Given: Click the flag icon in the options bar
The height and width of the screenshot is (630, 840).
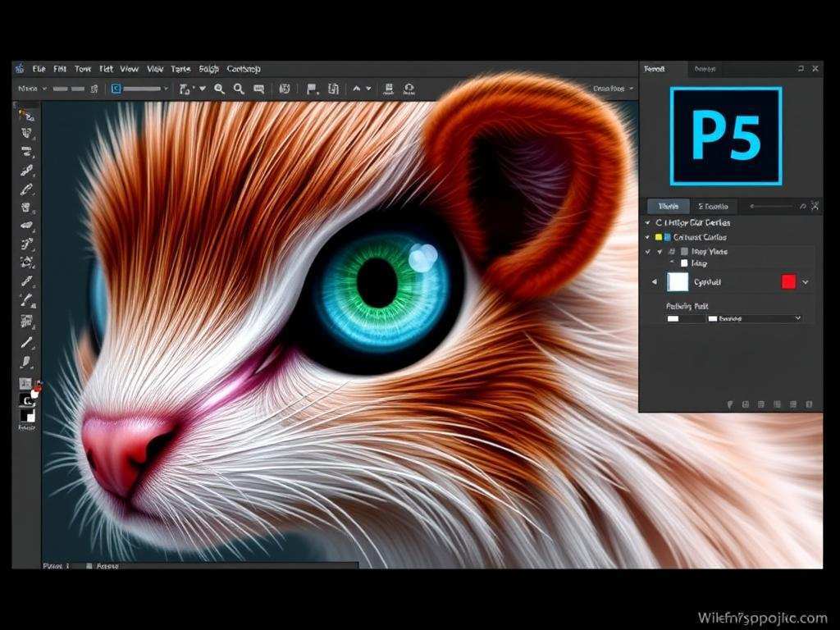Looking at the screenshot, I should [312, 89].
